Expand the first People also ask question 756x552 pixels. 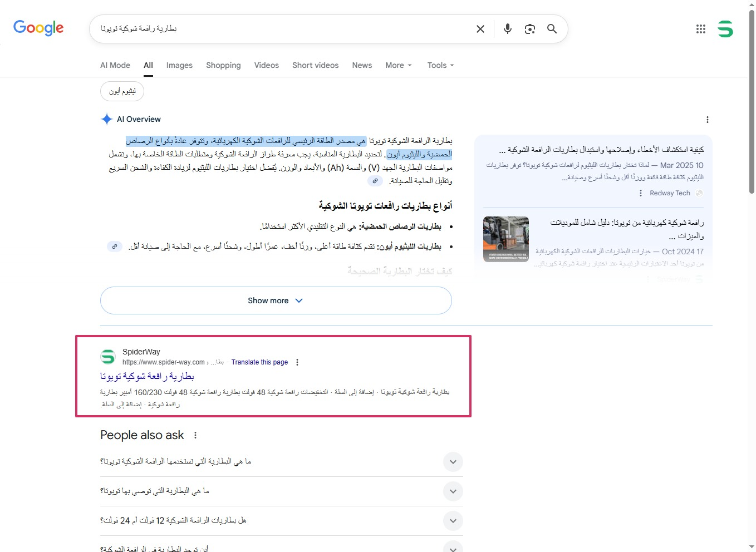point(453,462)
